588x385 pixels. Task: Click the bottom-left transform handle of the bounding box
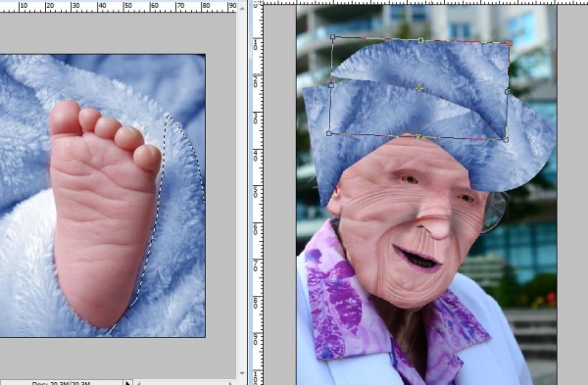(329, 133)
